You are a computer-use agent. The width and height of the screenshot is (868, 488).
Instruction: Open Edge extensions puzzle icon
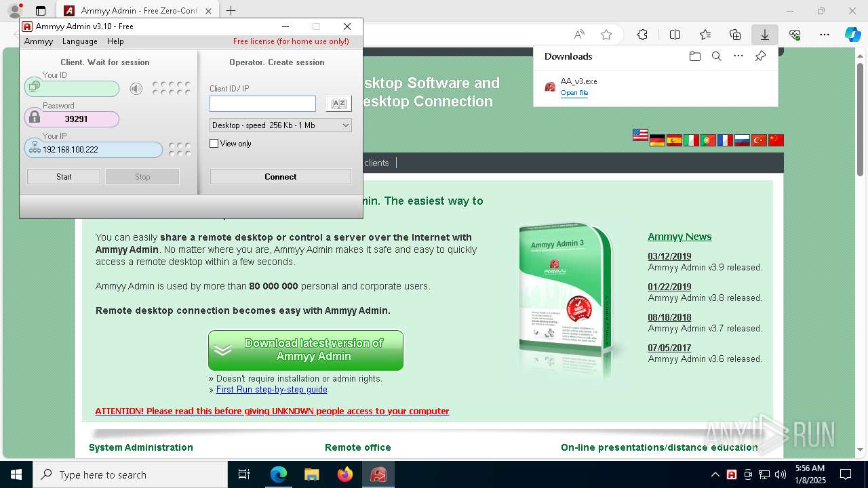pyautogui.click(x=642, y=35)
